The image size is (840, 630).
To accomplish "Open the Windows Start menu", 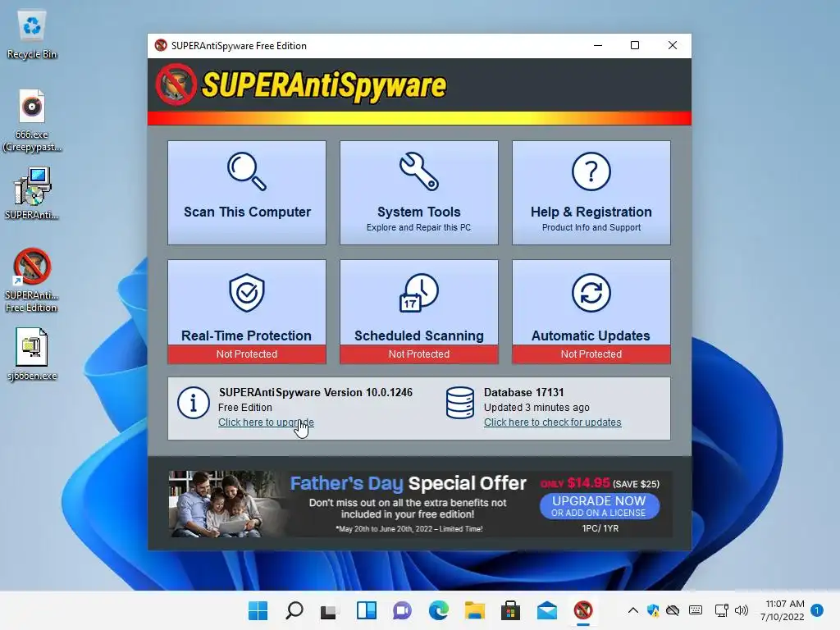I will tap(258, 610).
